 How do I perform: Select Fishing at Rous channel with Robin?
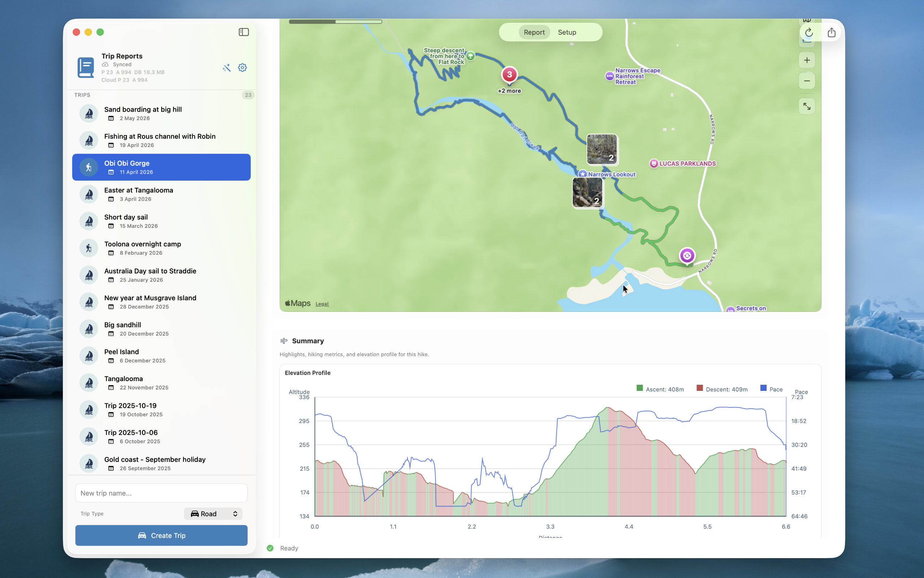point(161,140)
